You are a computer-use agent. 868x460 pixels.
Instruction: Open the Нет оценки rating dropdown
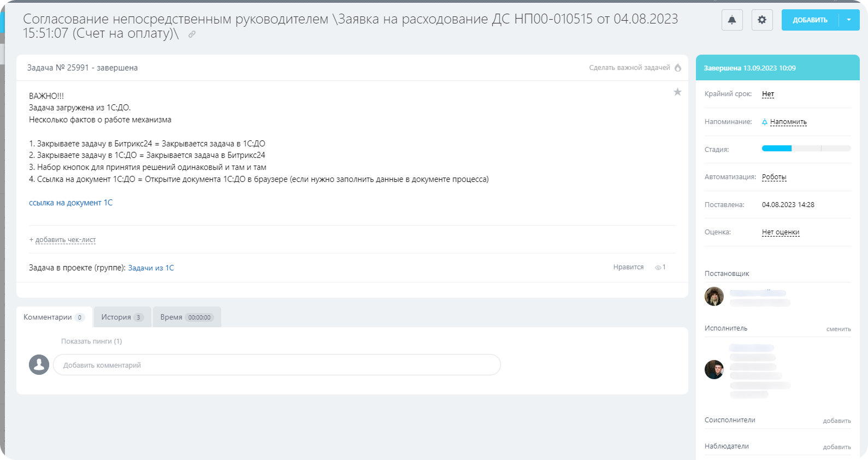click(780, 232)
